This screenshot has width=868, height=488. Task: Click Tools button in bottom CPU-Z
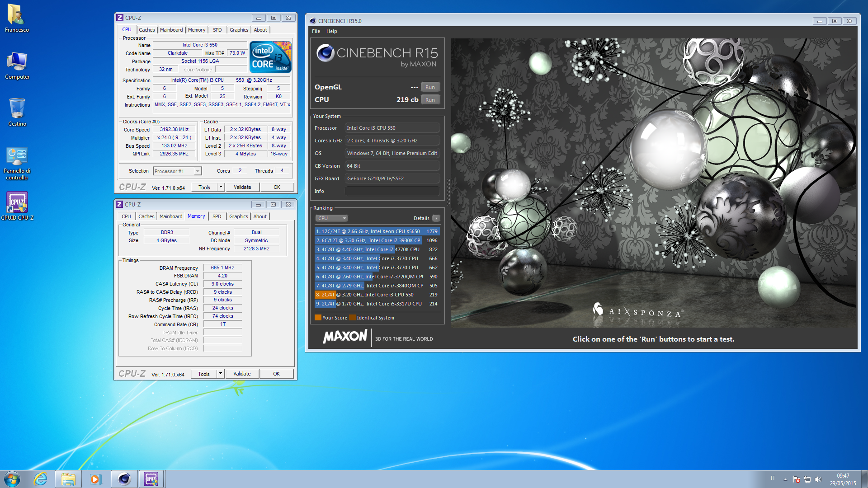(203, 374)
